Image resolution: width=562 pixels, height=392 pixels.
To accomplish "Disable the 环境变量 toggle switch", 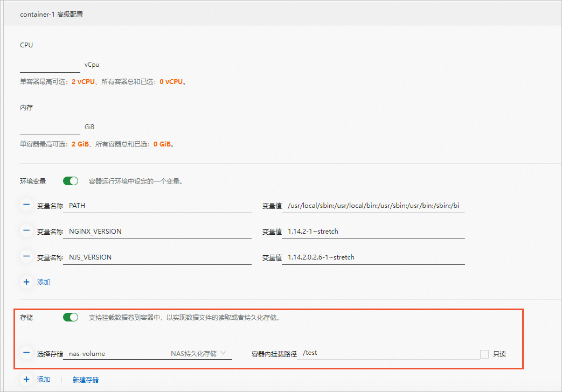I will pyautogui.click(x=70, y=181).
